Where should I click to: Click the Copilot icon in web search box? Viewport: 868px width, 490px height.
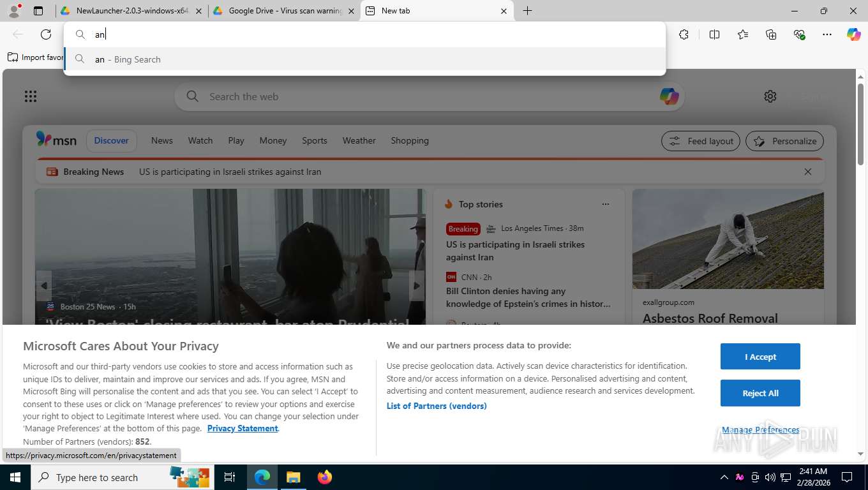pyautogui.click(x=669, y=96)
